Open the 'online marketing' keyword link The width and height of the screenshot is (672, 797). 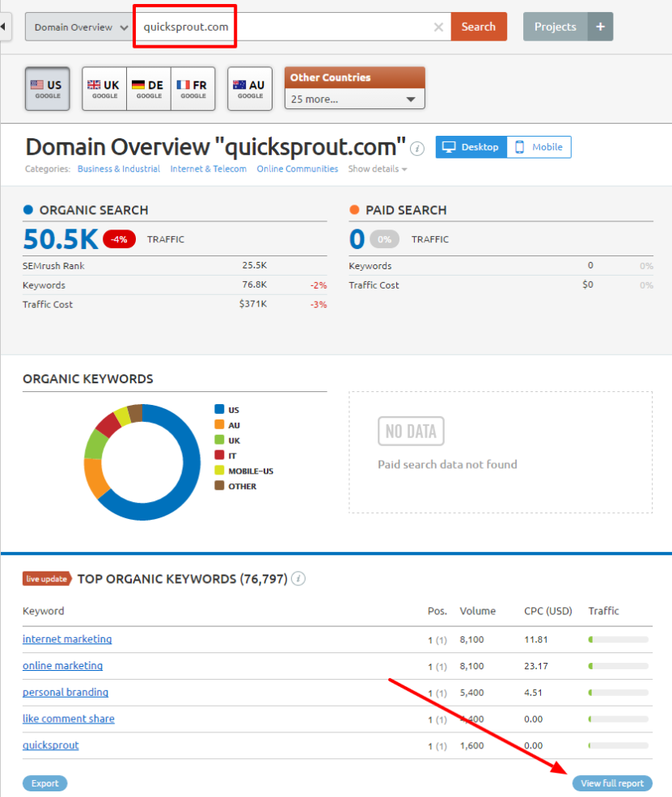tap(62, 665)
